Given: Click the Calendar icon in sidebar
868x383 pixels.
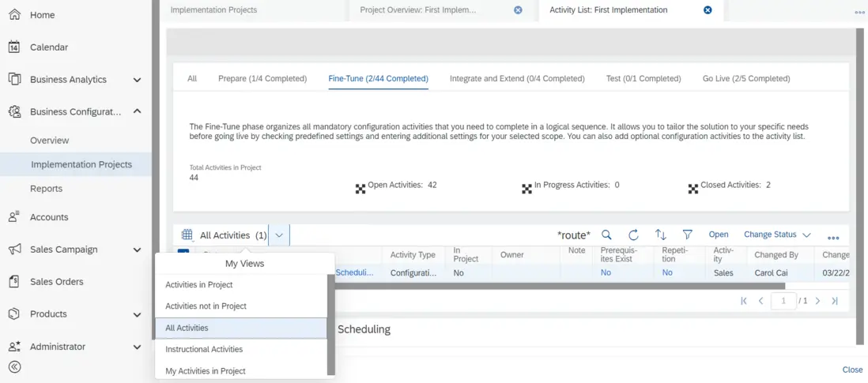Looking at the screenshot, I should (14, 47).
